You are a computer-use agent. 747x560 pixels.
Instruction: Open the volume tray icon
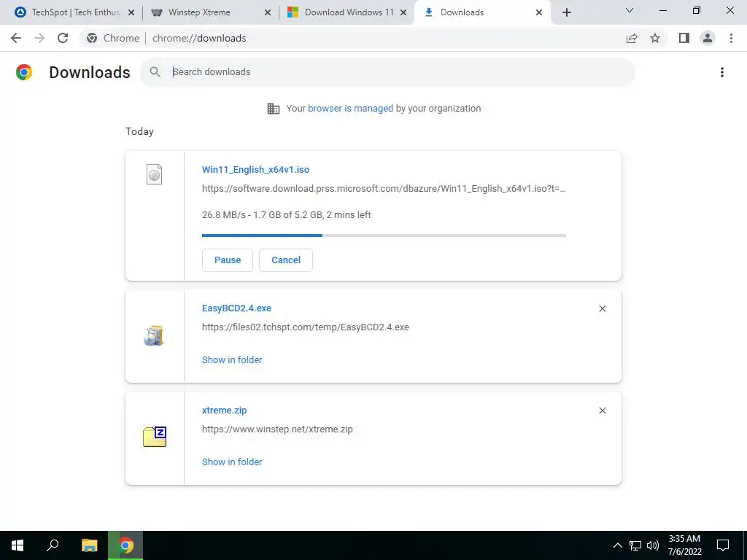[653, 545]
